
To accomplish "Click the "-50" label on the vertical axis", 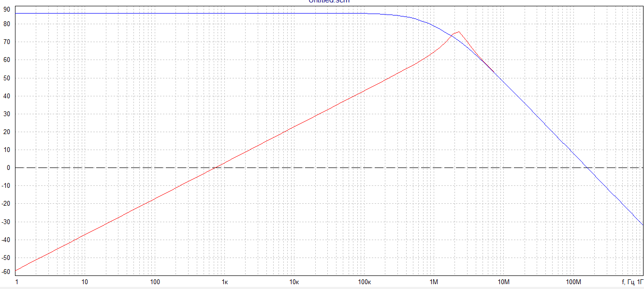I will click(6, 258).
